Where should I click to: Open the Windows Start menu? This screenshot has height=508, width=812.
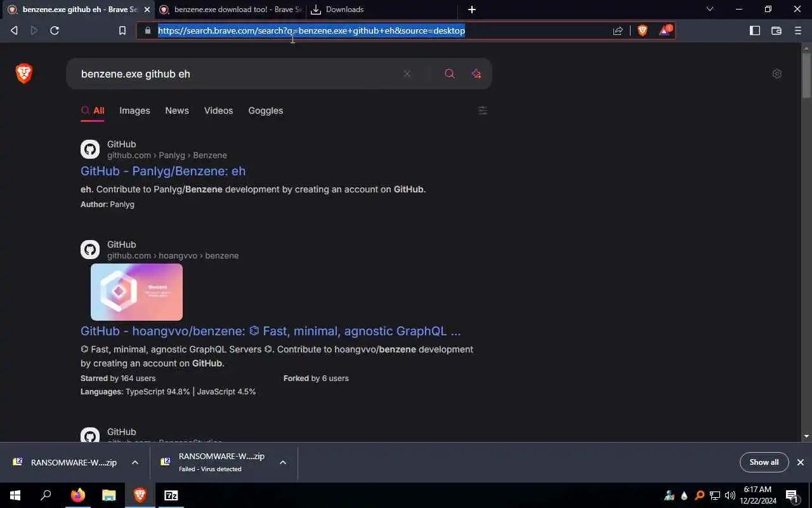click(15, 495)
